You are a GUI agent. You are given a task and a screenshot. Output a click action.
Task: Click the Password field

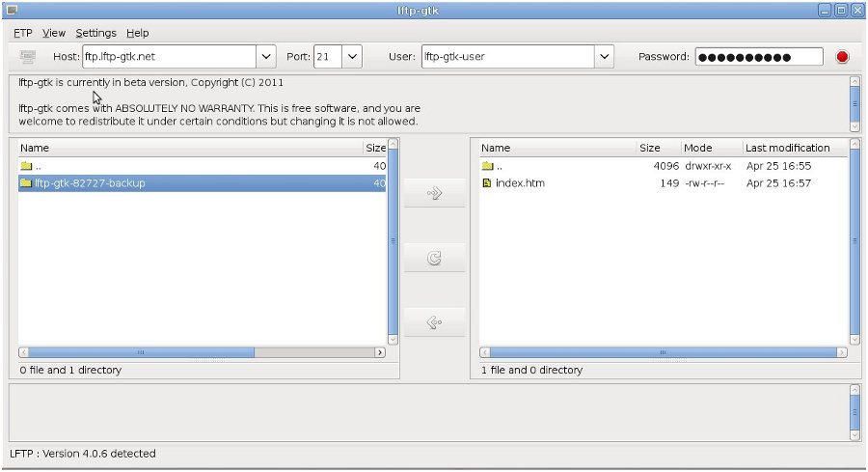(759, 57)
